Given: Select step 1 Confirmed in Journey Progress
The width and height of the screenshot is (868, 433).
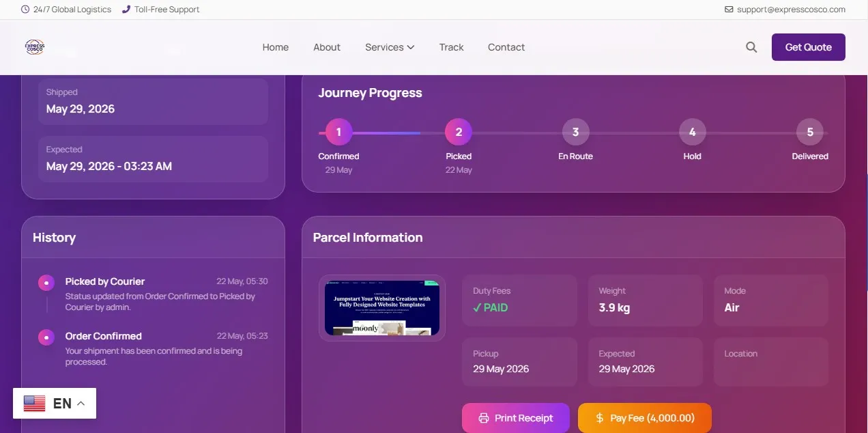Looking at the screenshot, I should [338, 132].
